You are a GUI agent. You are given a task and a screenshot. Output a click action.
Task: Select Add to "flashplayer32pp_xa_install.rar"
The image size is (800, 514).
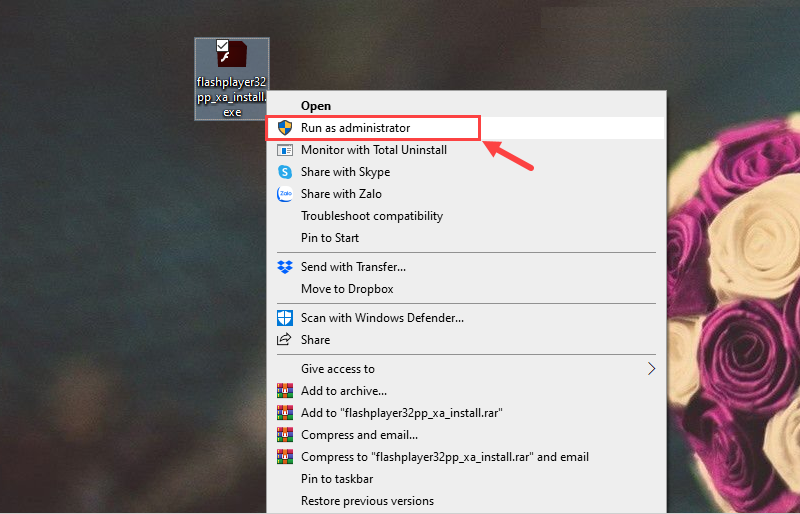click(466, 413)
